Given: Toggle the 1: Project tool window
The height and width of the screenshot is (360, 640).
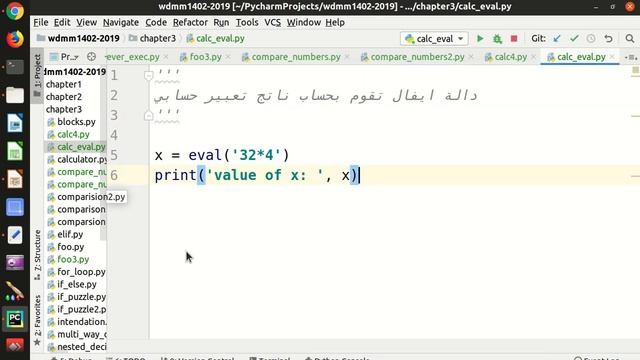Looking at the screenshot, I should 37,76.
